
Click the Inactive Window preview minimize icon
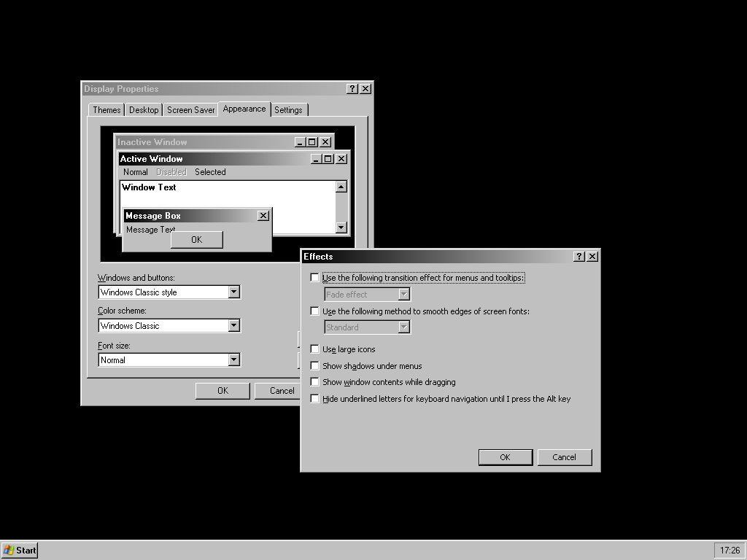coord(300,142)
